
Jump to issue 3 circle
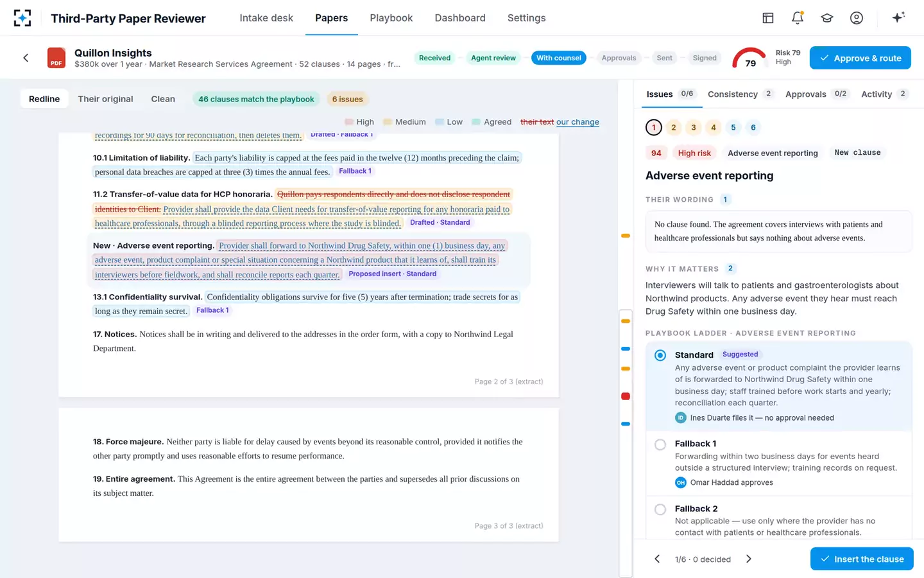point(694,127)
